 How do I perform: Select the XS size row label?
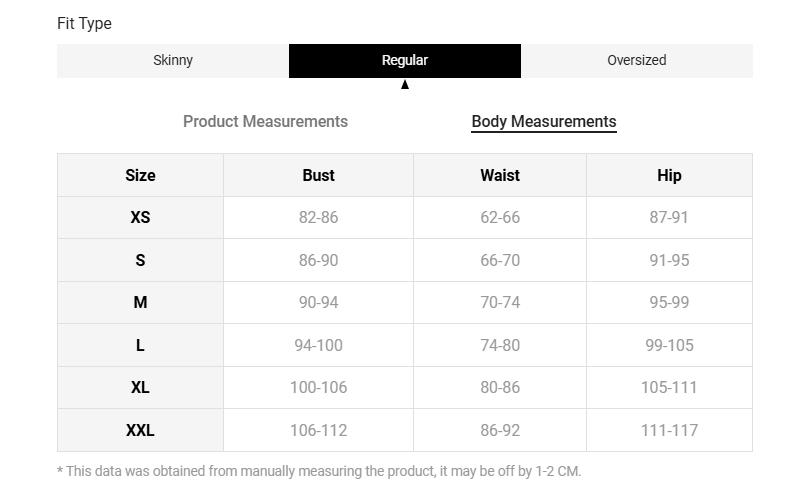140,217
